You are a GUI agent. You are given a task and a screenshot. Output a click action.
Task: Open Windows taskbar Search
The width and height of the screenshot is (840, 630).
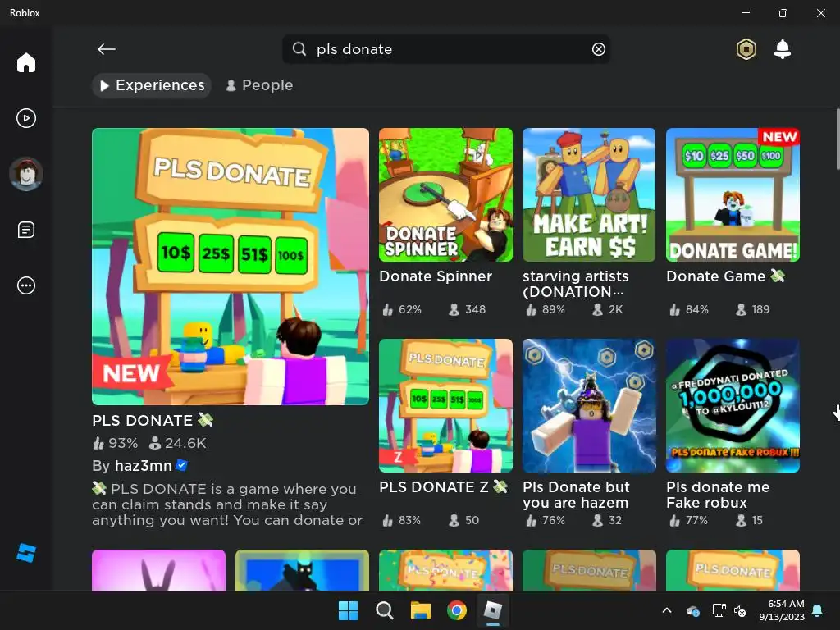(x=384, y=610)
